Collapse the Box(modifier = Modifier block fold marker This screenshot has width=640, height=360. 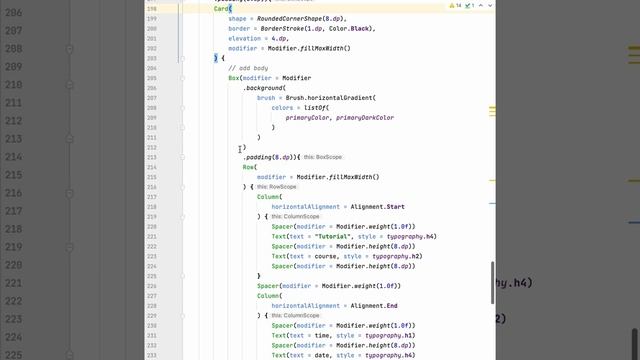click(x=182, y=78)
